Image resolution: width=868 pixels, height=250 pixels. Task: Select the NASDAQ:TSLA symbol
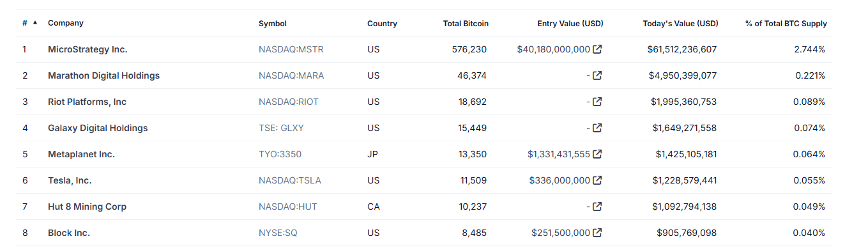coord(290,180)
